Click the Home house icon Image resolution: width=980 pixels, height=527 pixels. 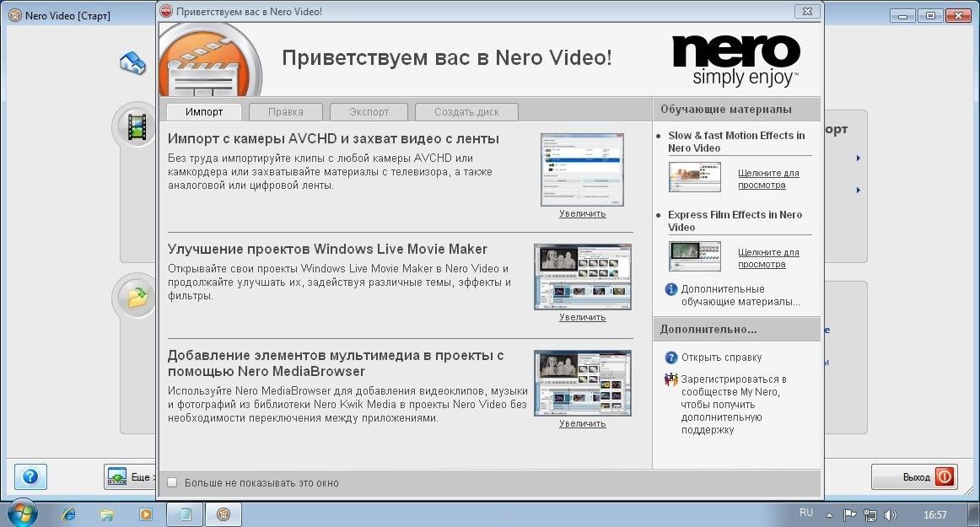[x=132, y=62]
